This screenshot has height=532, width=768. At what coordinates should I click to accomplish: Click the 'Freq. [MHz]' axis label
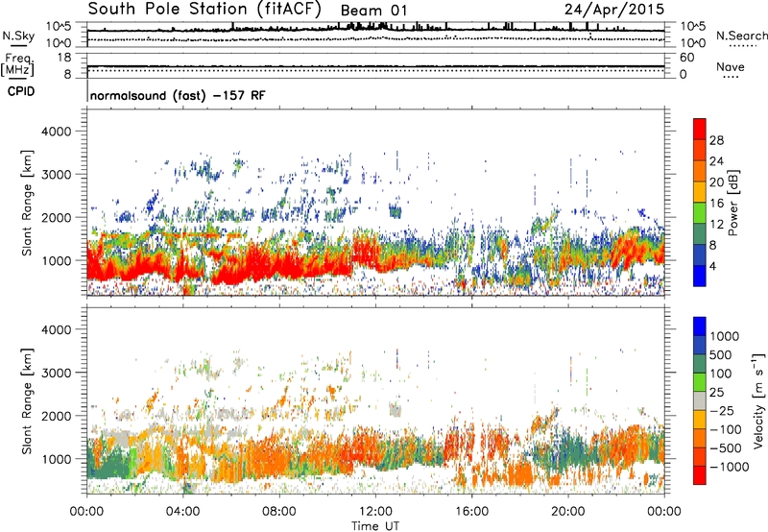click(17, 64)
